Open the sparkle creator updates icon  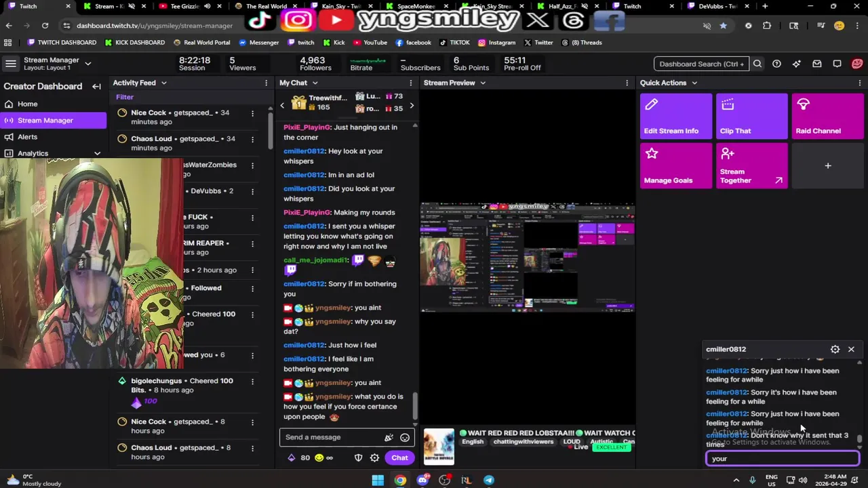click(797, 64)
